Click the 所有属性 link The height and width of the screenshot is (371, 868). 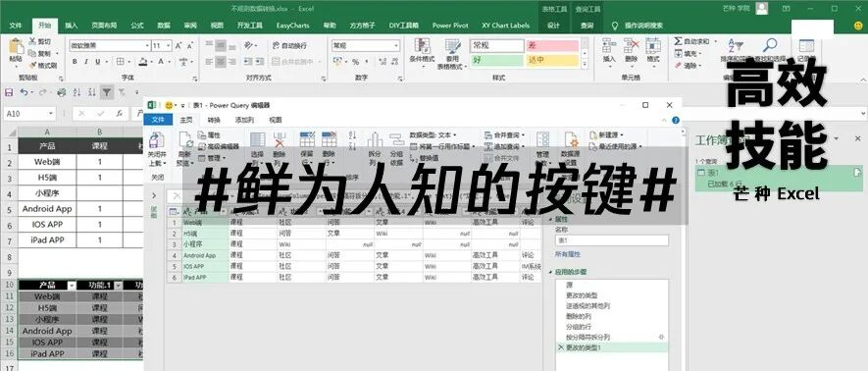click(568, 254)
